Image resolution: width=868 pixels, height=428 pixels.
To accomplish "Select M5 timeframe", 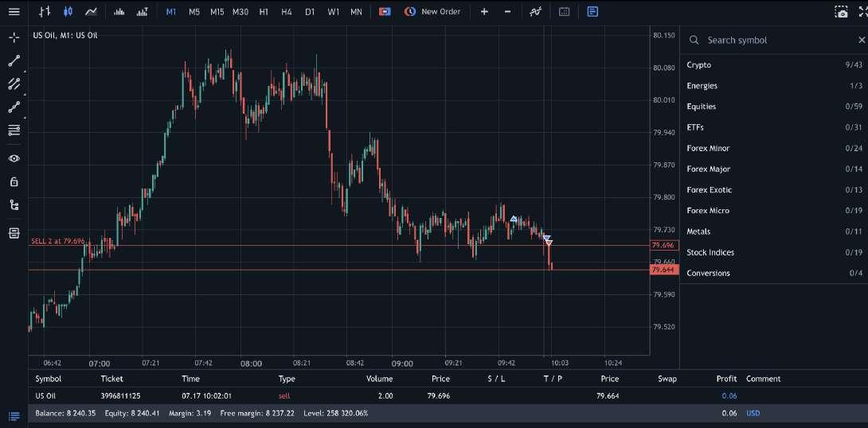I will point(194,12).
